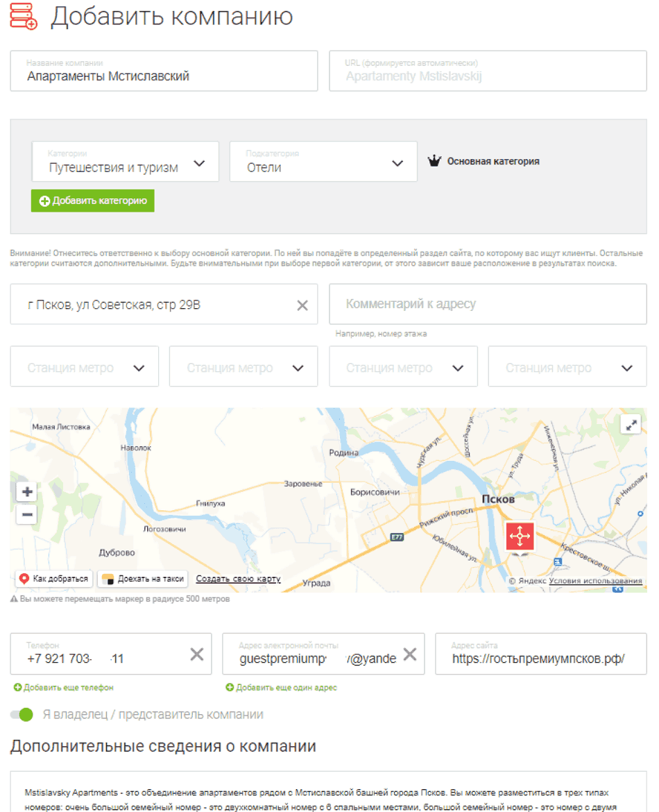Click Добавить еще телефон link
This screenshot has height=812, width=659.
(x=69, y=687)
